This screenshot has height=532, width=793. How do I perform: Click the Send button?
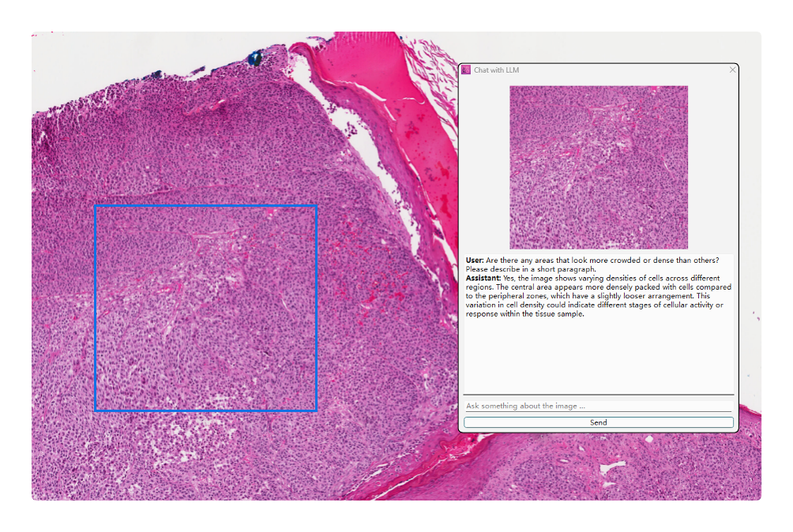pyautogui.click(x=598, y=422)
